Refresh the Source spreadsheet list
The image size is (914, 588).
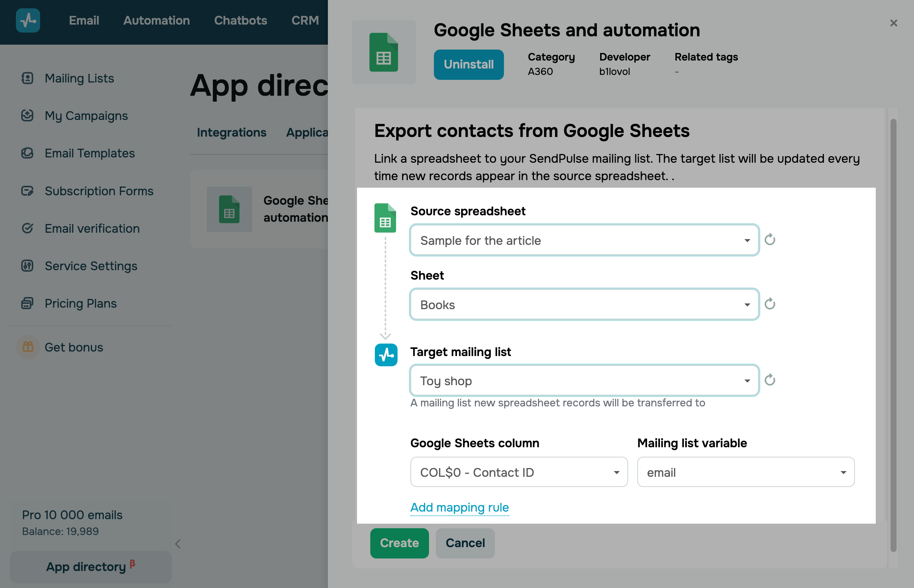click(x=770, y=240)
